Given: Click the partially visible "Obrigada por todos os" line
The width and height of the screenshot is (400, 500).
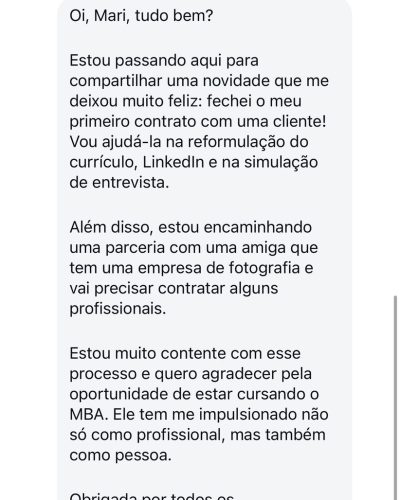Looking at the screenshot, I should pos(152,496).
